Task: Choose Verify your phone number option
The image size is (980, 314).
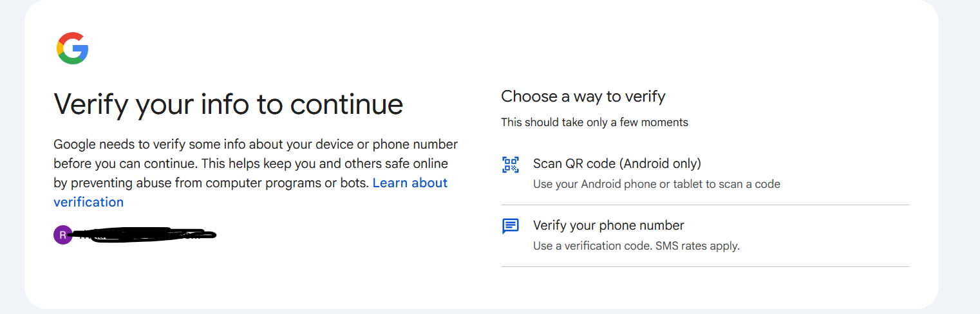Action: (608, 225)
